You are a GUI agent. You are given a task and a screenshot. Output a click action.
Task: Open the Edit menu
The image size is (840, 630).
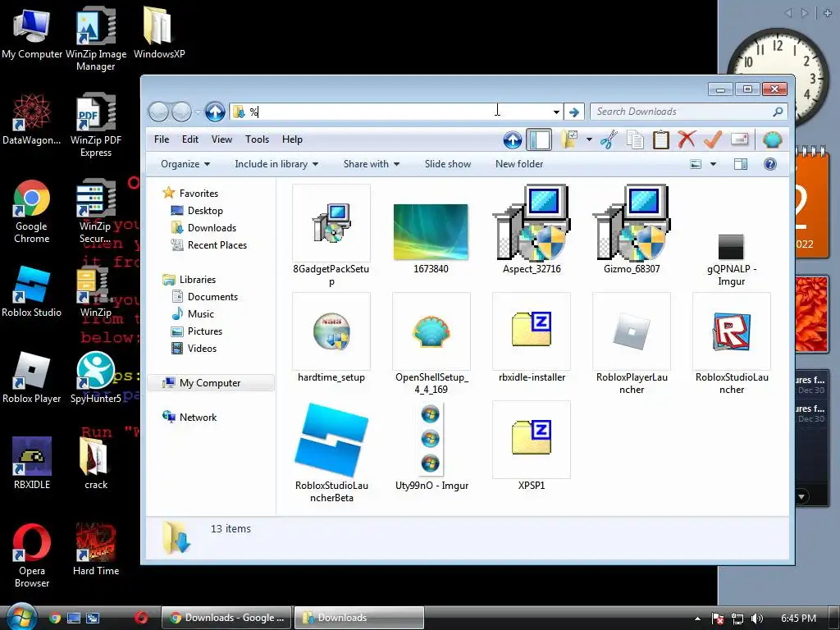click(x=190, y=139)
